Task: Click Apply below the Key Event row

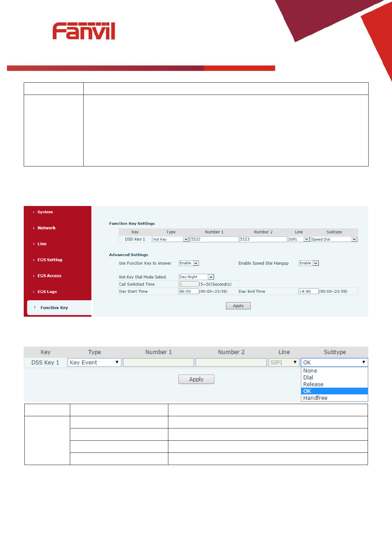Action: point(196,379)
